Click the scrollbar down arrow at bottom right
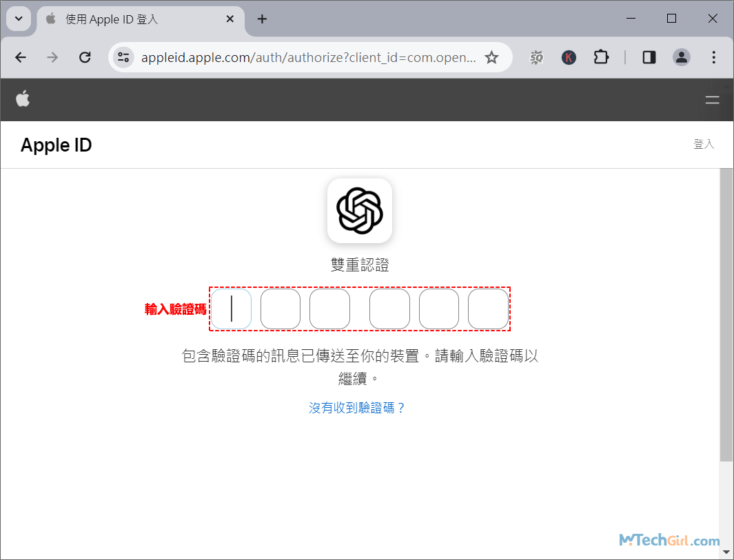The height and width of the screenshot is (560, 734). point(727,552)
